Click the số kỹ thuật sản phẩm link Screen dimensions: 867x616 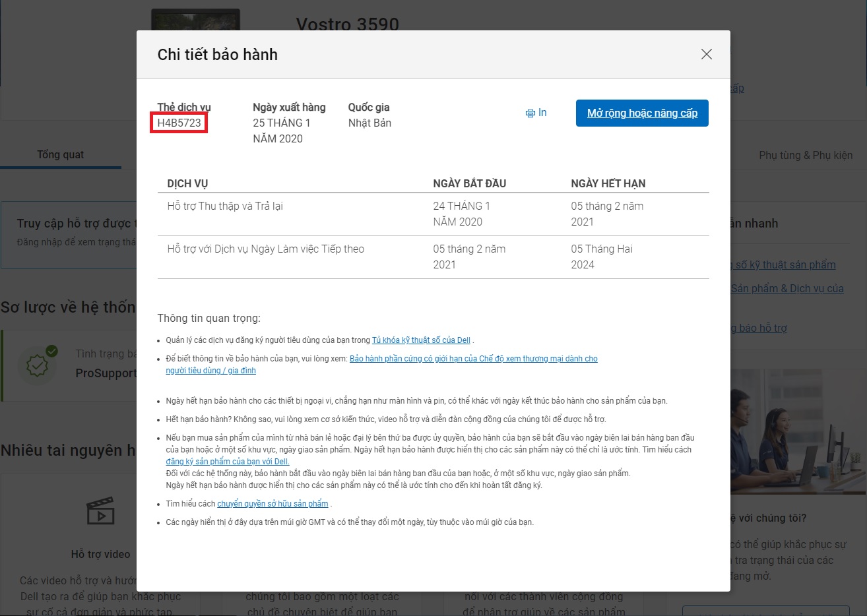(785, 264)
